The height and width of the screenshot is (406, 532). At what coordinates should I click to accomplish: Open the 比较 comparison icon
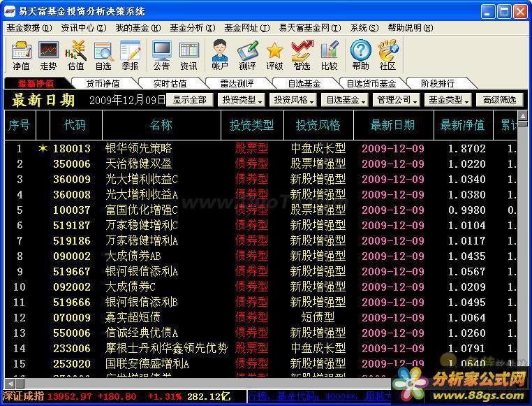329,55
